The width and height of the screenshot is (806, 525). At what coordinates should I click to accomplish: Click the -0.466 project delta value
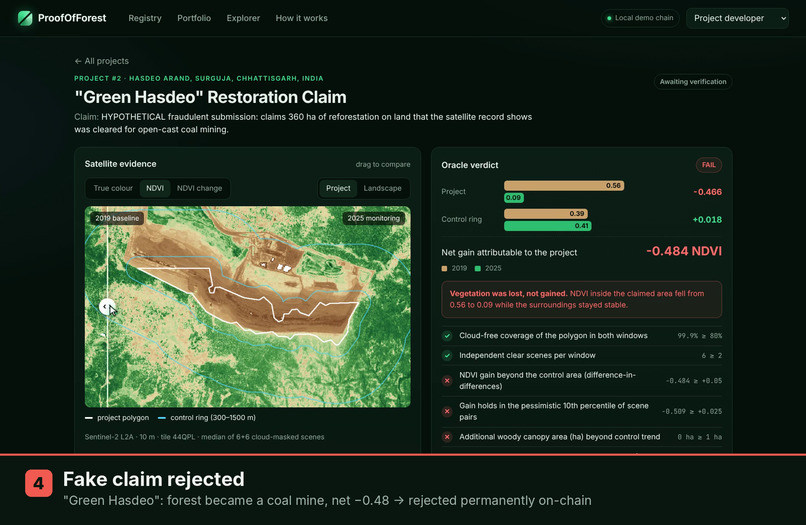coord(707,192)
